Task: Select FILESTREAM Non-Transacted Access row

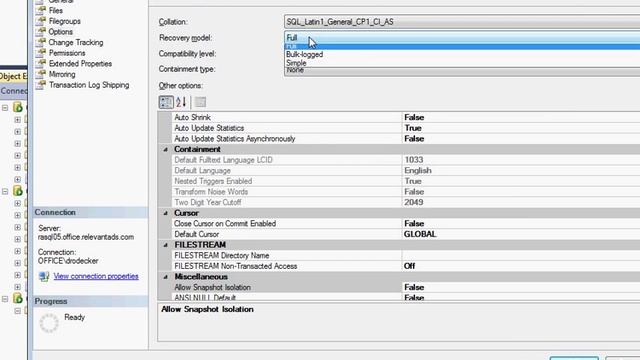Action: [x=406, y=266]
